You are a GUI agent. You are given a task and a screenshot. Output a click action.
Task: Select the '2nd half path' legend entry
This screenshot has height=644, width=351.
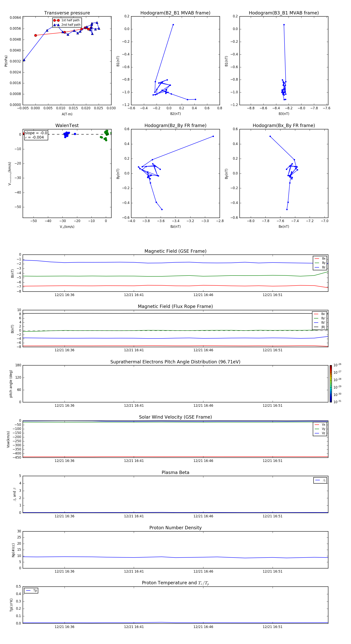pyautogui.click(x=67, y=25)
